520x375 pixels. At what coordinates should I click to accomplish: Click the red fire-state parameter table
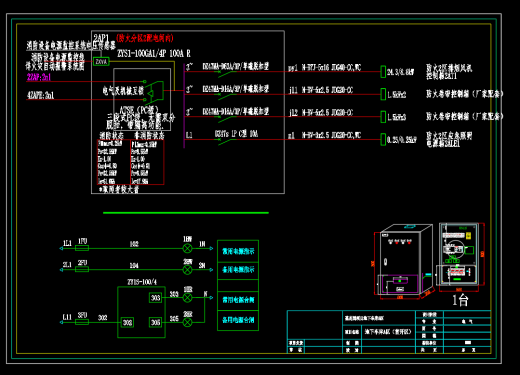click(x=113, y=162)
